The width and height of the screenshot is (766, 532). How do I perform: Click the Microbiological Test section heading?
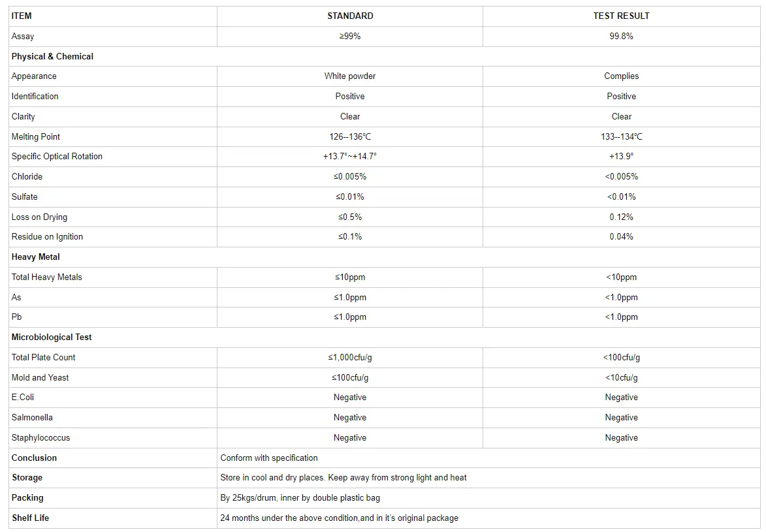52,337
